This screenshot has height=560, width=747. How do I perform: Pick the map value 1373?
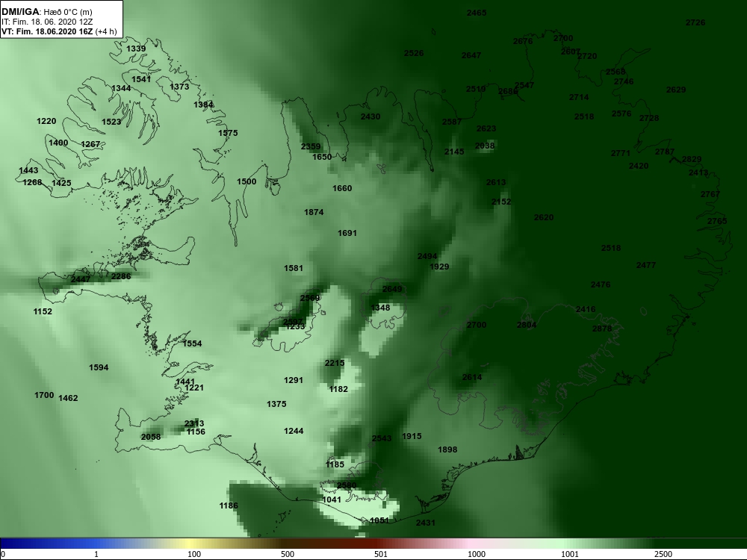pos(179,86)
